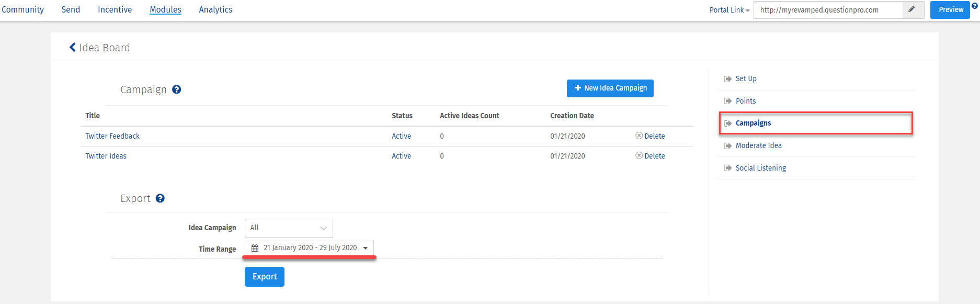Image resolution: width=980 pixels, height=304 pixels.
Task: Select Moderate Idea in the sidebar
Action: click(x=758, y=145)
